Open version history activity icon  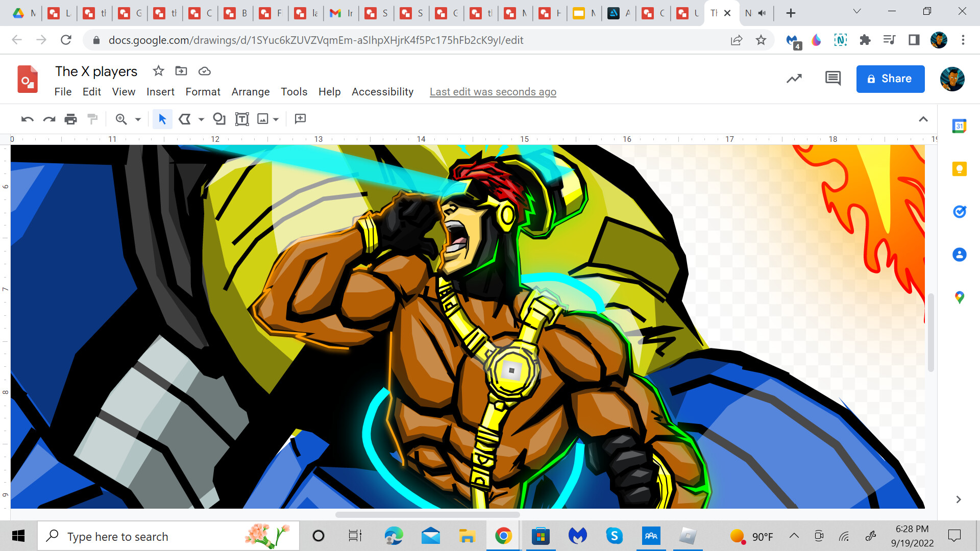(794, 79)
